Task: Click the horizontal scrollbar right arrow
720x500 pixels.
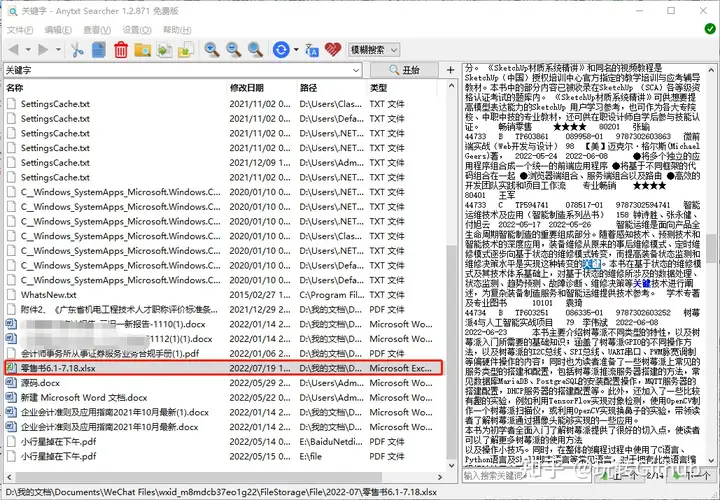Action: (x=440, y=477)
